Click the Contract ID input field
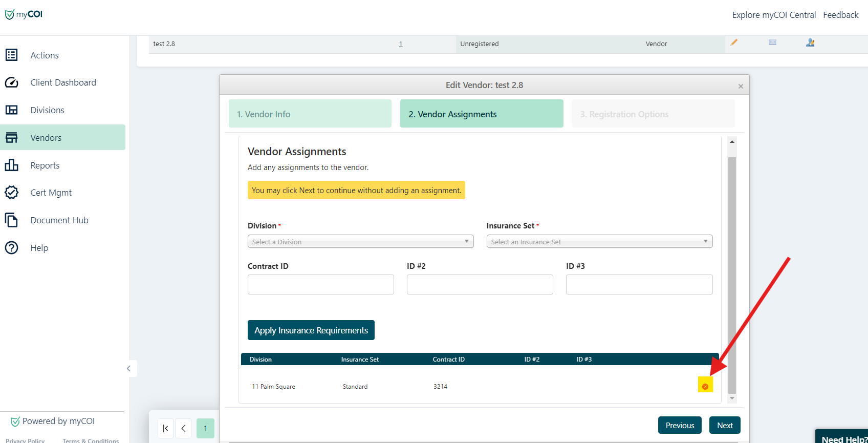The height and width of the screenshot is (443, 868). pyautogui.click(x=321, y=284)
